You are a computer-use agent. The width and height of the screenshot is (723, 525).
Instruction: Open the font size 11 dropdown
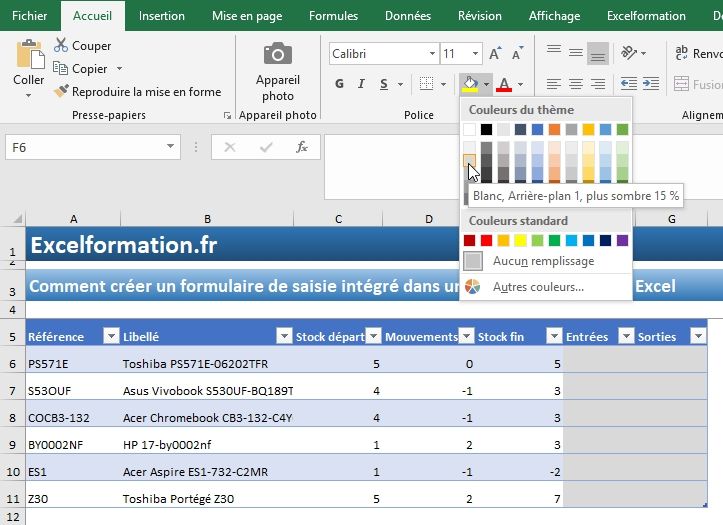(475, 53)
